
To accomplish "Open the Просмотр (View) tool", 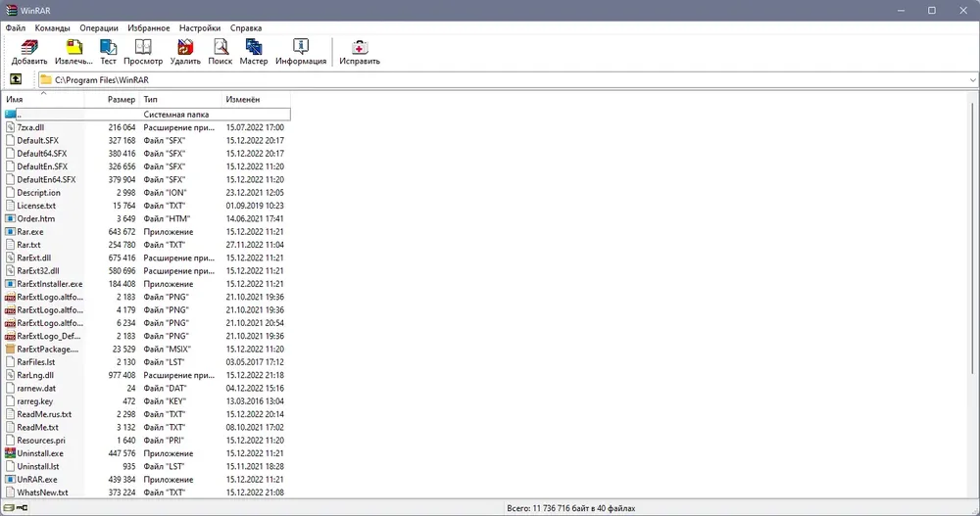I will coord(143,51).
